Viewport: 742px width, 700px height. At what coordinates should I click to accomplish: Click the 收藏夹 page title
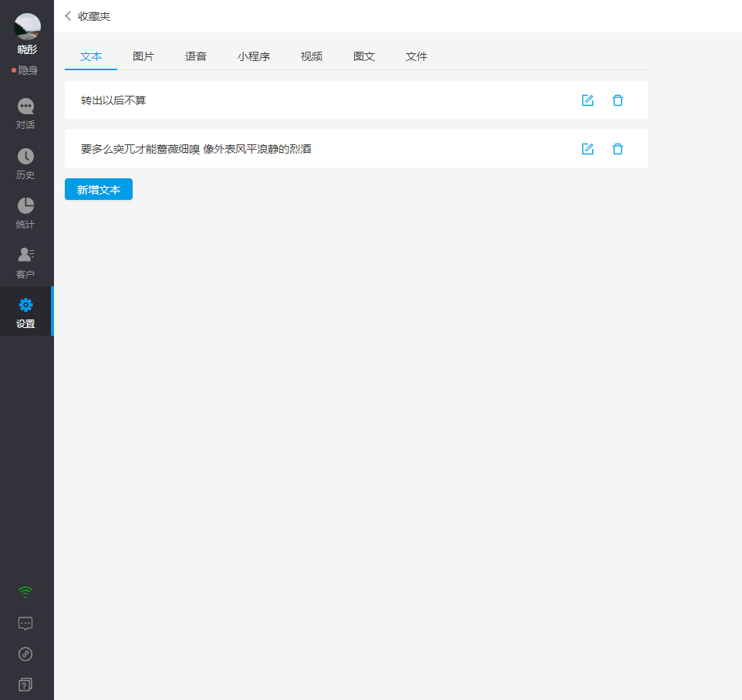pos(94,16)
